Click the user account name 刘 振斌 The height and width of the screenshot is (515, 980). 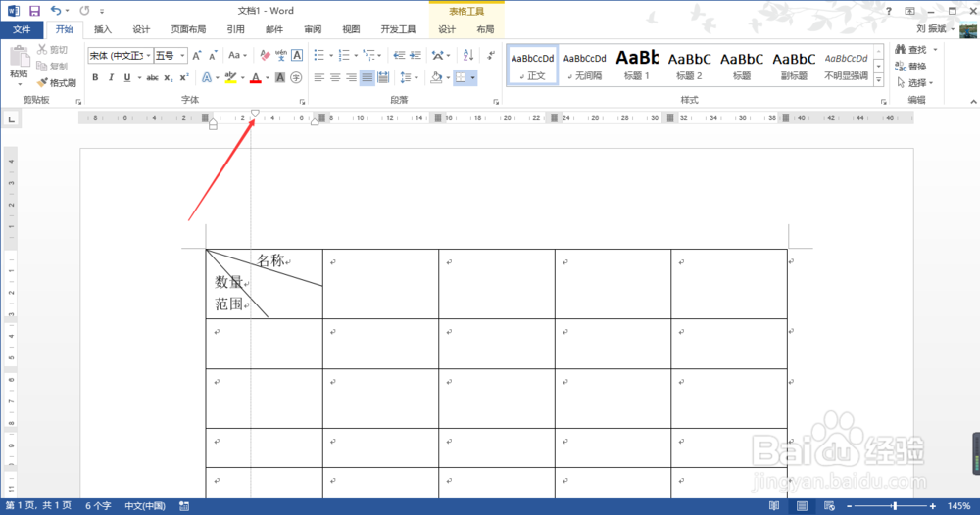(931, 28)
